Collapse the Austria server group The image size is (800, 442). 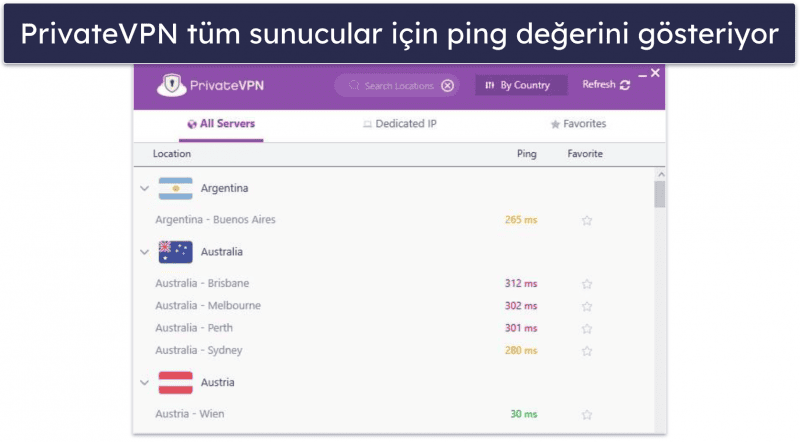click(x=144, y=383)
